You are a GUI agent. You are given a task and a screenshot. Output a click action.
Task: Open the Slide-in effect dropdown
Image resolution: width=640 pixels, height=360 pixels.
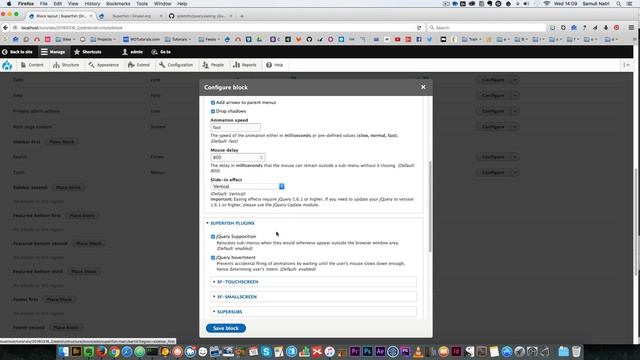point(247,187)
